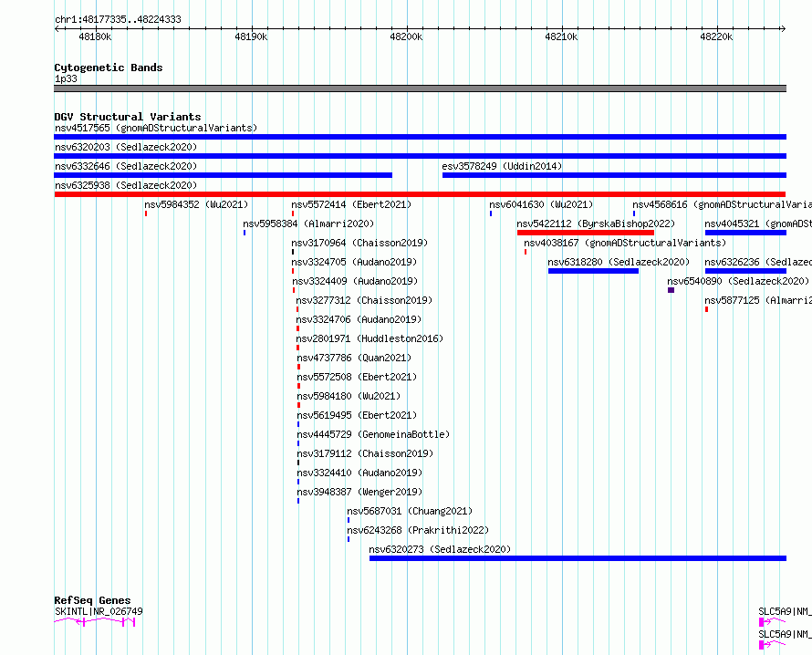
Task: Open nsv5958384 (Almarri2020) variant
Action: click(308, 224)
